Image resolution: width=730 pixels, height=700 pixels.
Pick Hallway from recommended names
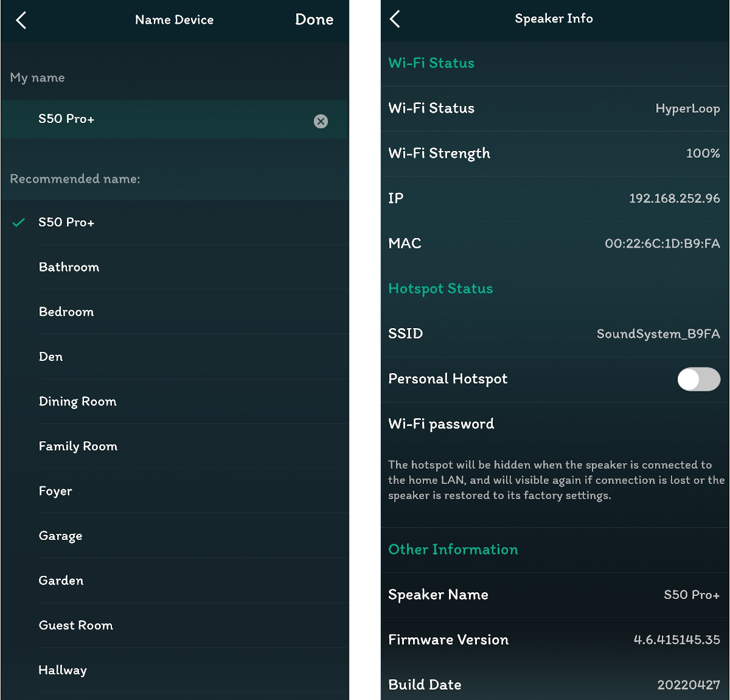[175, 670]
